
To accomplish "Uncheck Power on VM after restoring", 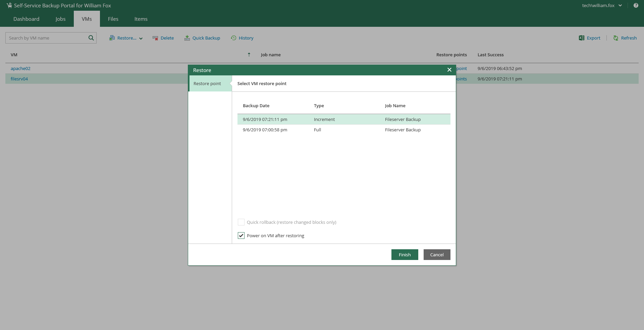I will pyautogui.click(x=241, y=236).
